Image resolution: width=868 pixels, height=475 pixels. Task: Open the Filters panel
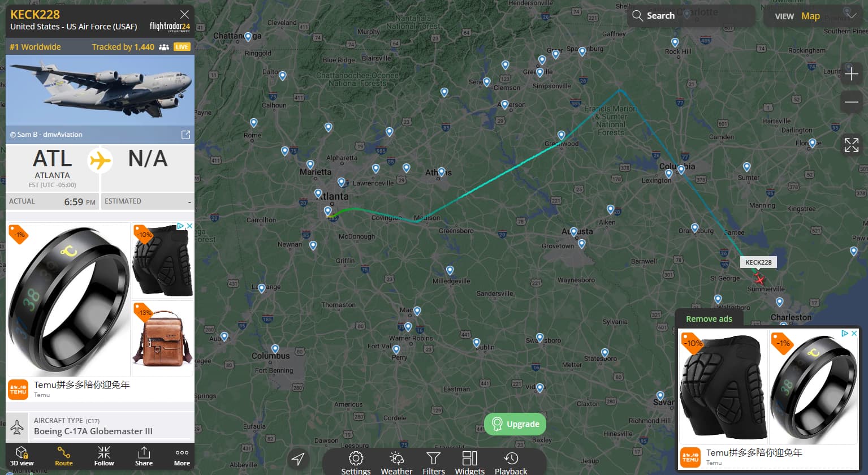coord(434,463)
